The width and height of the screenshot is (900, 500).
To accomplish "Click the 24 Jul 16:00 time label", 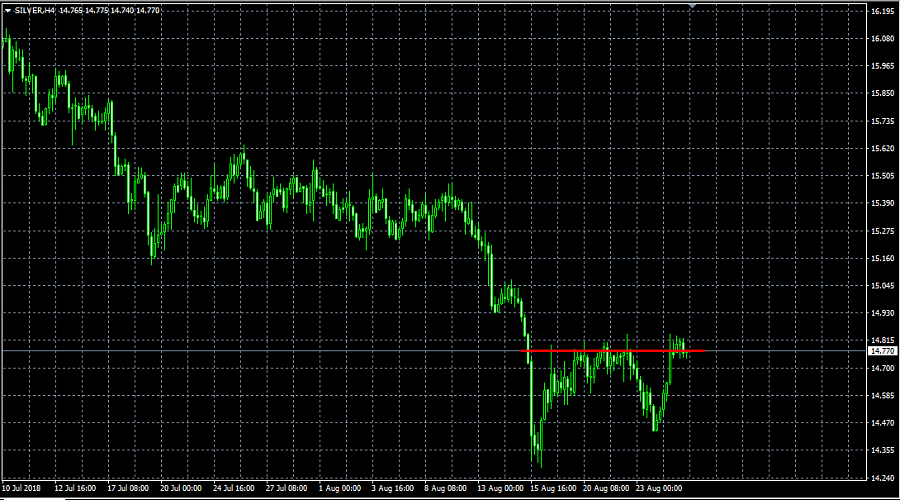I will tap(232, 489).
